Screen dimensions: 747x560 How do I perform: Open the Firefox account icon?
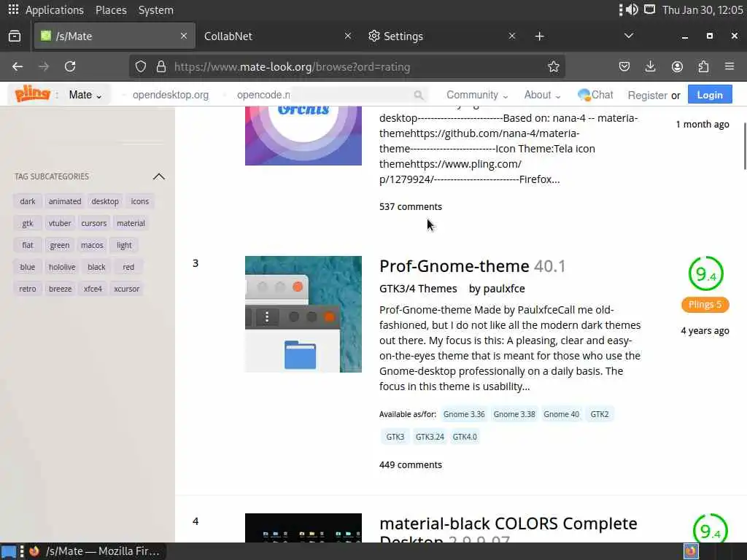677,66
